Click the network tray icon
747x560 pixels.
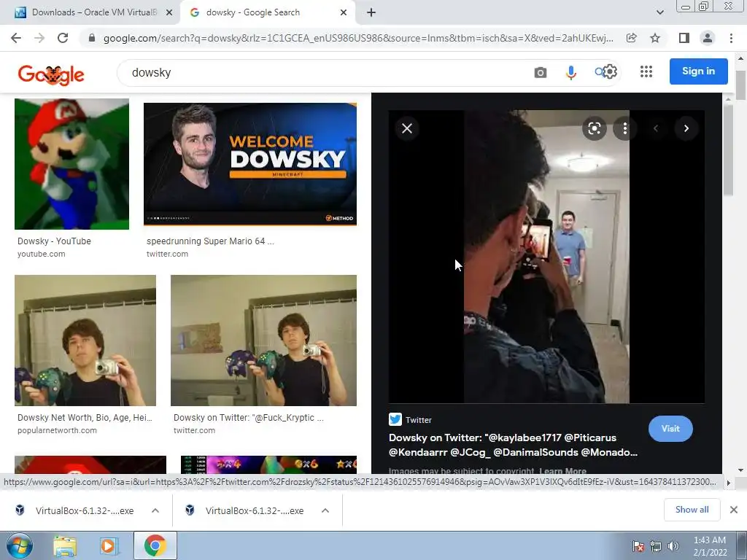click(x=656, y=546)
